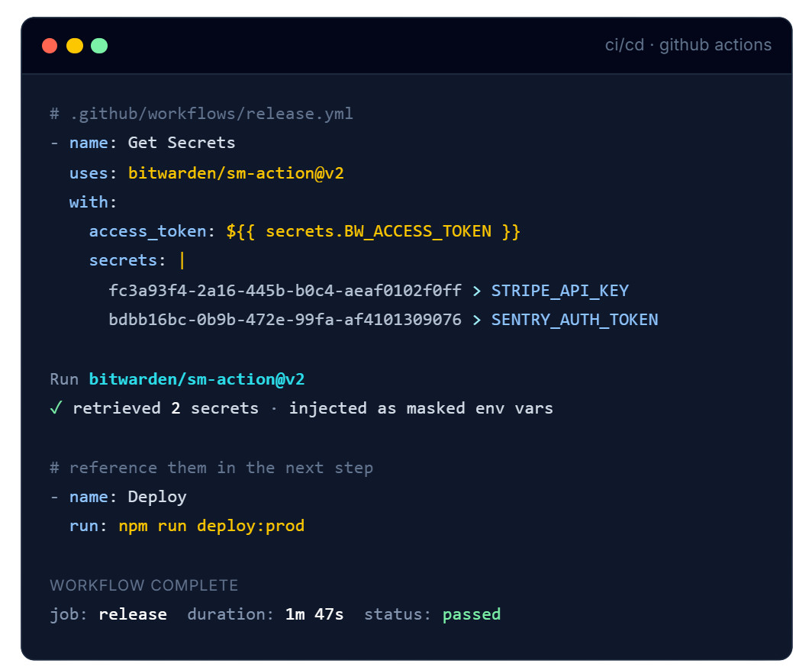Click the green maximize dot
This screenshot has height=670, width=812.
99,46
